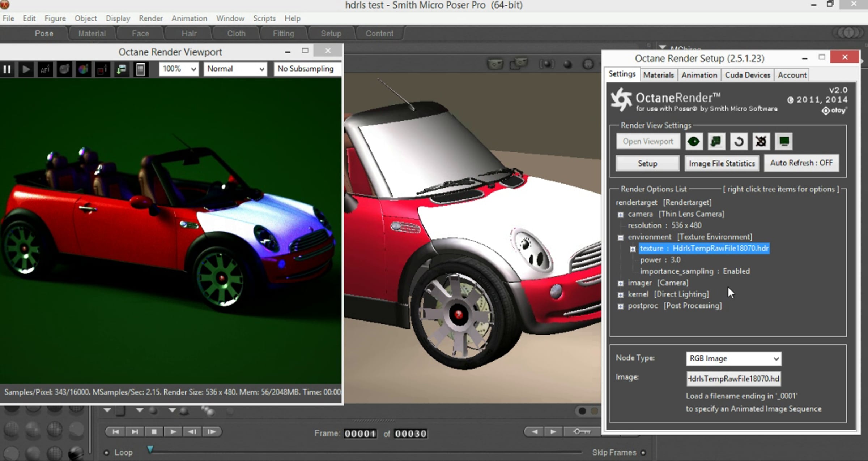Click the green image-arrow icon in Render Setup

tap(716, 141)
